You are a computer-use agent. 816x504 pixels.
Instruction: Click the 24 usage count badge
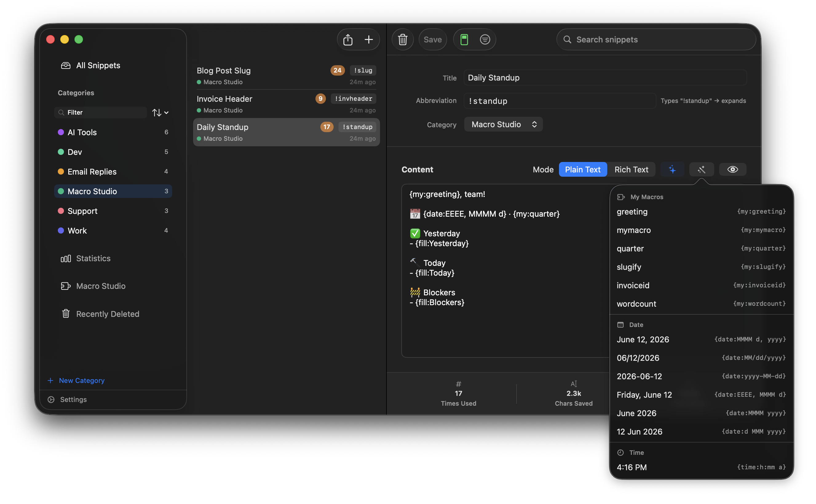[x=338, y=70]
